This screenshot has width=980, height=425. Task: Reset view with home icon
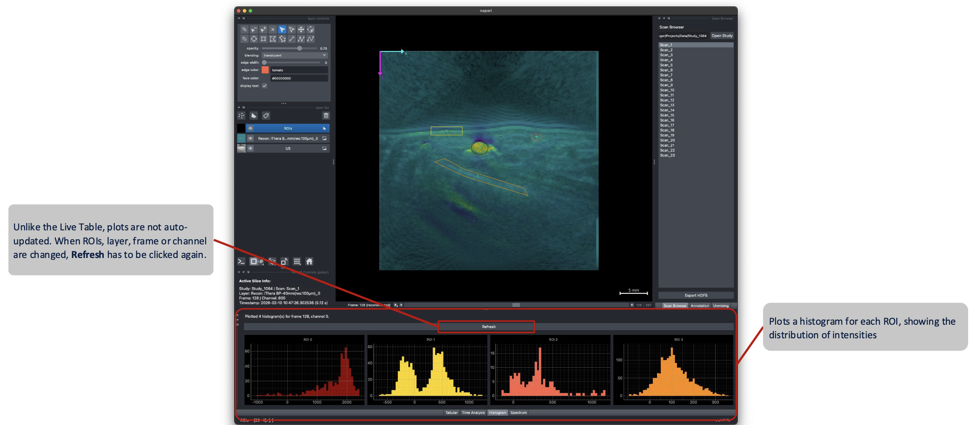[309, 261]
